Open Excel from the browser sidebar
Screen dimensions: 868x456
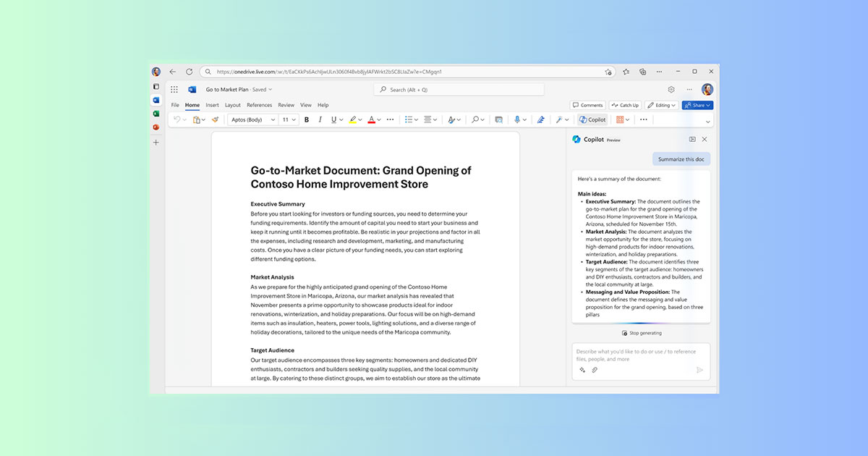coord(156,114)
